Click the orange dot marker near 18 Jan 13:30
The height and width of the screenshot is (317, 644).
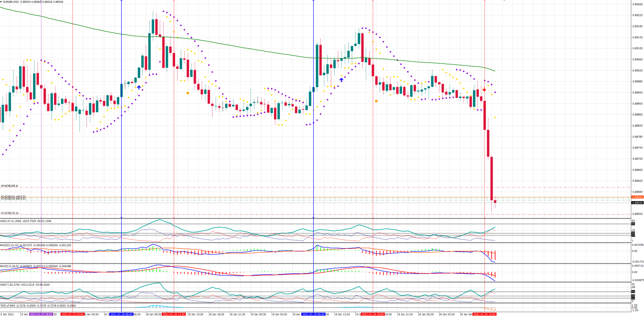188,93
